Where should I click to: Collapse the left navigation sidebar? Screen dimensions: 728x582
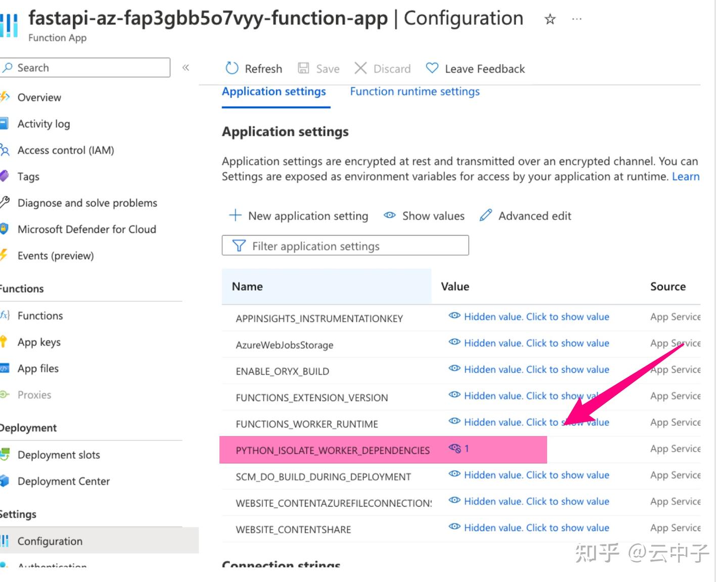[x=186, y=67]
